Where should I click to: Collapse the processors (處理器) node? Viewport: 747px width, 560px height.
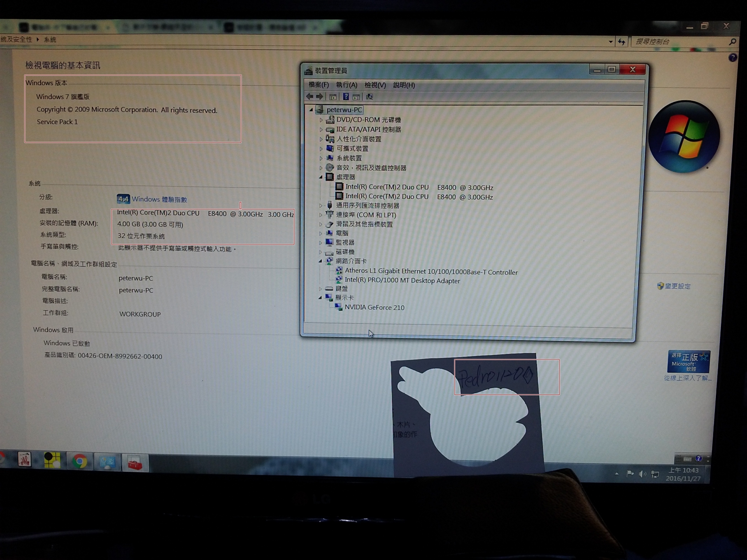tap(321, 177)
